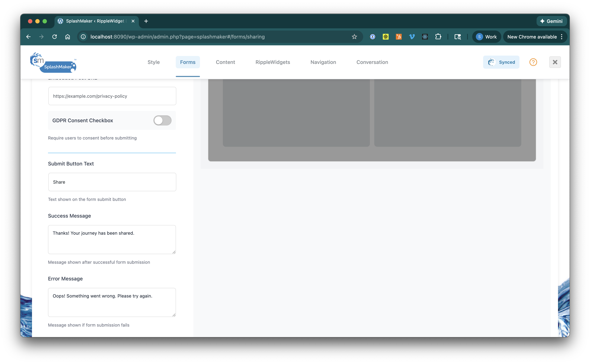
Task: Close the SplashMaker panel with the X
Action: click(x=555, y=62)
